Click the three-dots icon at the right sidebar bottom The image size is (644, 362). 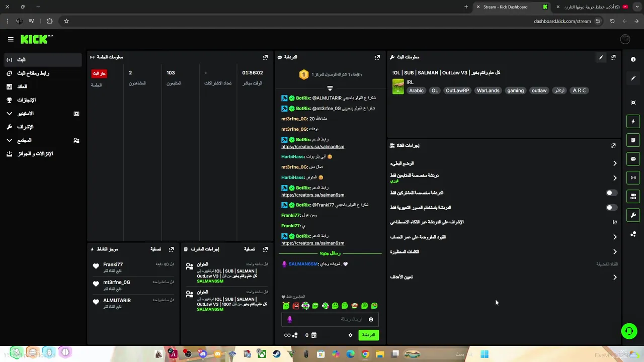pos(633,234)
